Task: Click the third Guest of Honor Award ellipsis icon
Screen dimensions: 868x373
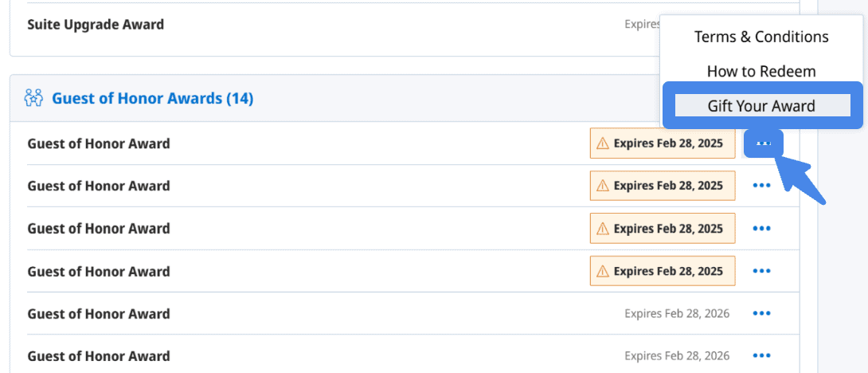Action: [x=762, y=229]
